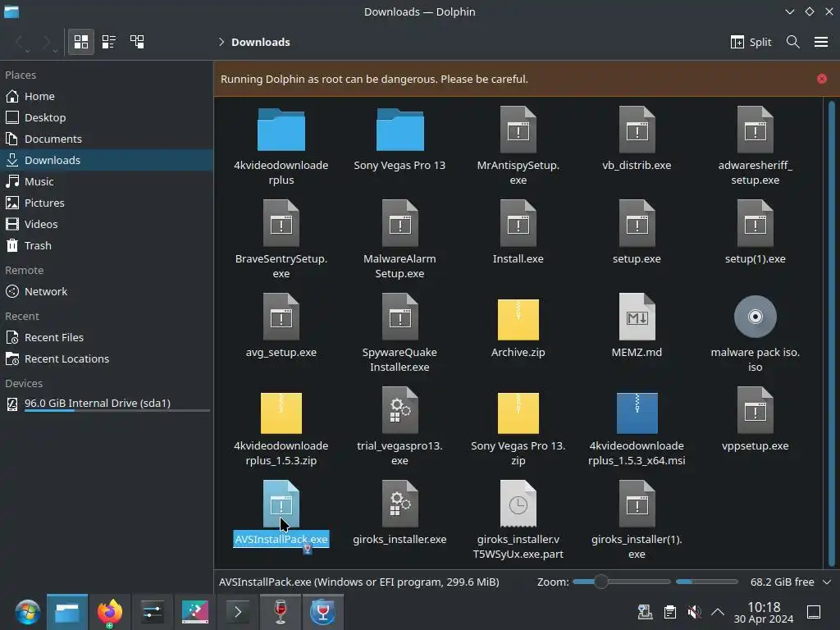
Task: Open the clipboard tray icon
Action: [x=669, y=612]
